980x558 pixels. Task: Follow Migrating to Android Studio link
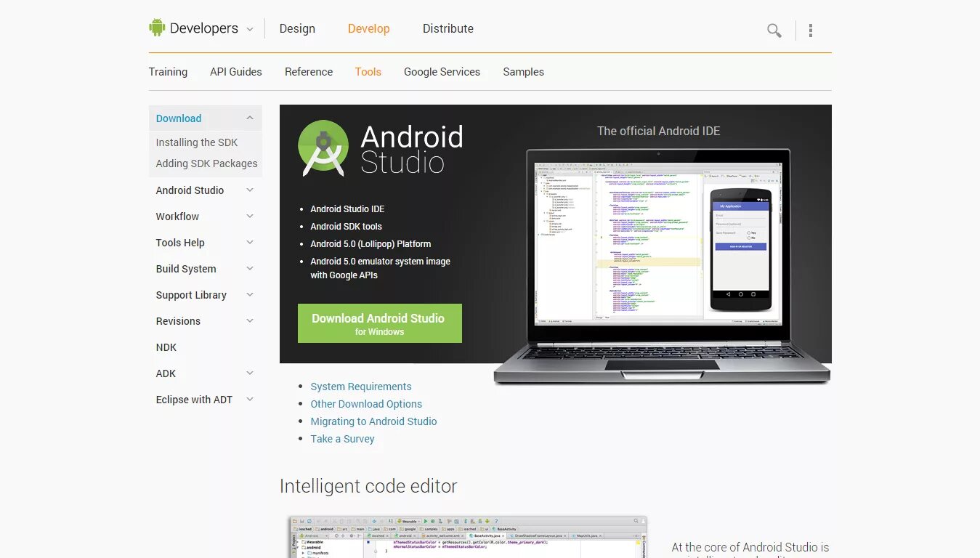(373, 421)
